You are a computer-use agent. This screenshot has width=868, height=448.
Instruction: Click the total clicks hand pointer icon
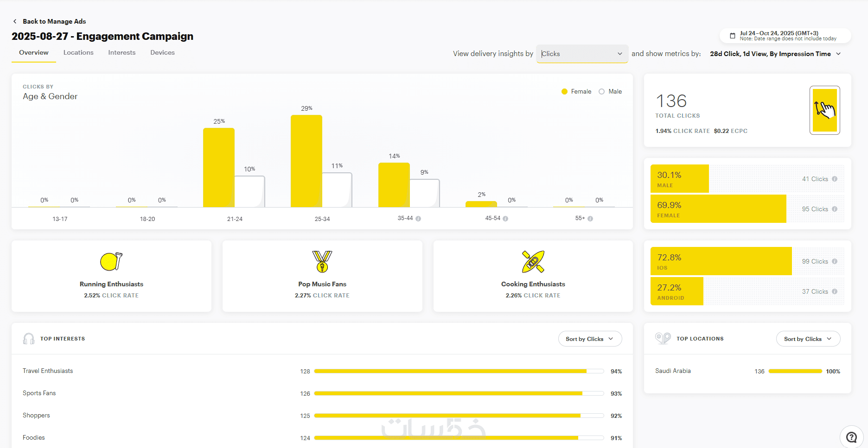point(825,110)
